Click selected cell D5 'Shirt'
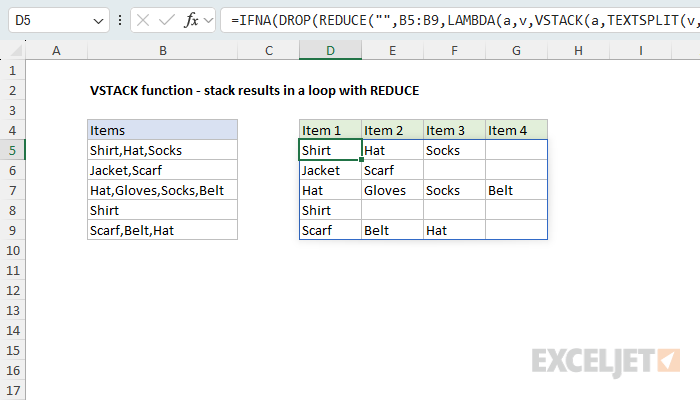The image size is (700, 400). pos(330,150)
